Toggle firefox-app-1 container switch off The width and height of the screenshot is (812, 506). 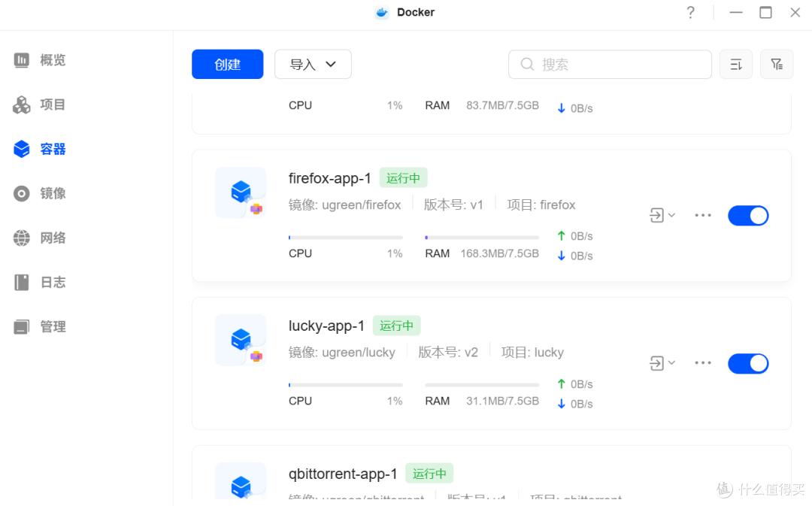coord(748,216)
